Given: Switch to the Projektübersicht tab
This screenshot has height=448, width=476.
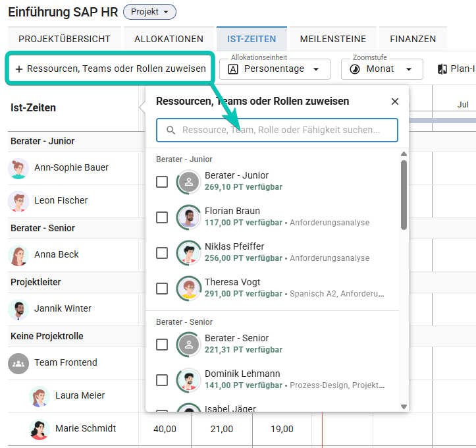Looking at the screenshot, I should (65, 39).
